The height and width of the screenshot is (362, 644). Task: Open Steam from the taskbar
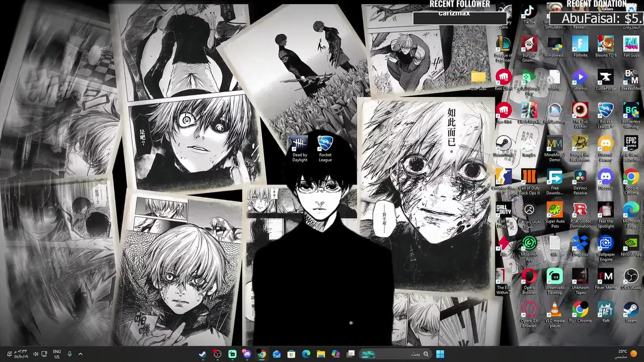pyautogui.click(x=202, y=354)
